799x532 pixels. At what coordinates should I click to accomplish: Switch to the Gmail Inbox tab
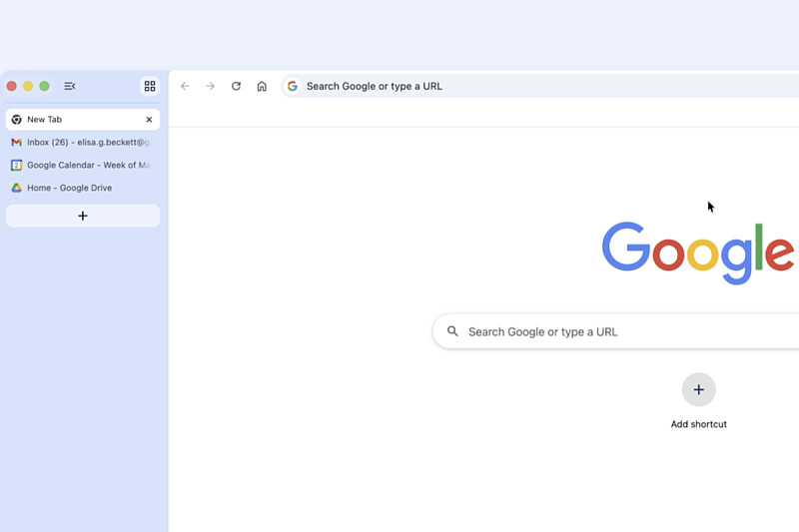(x=83, y=142)
